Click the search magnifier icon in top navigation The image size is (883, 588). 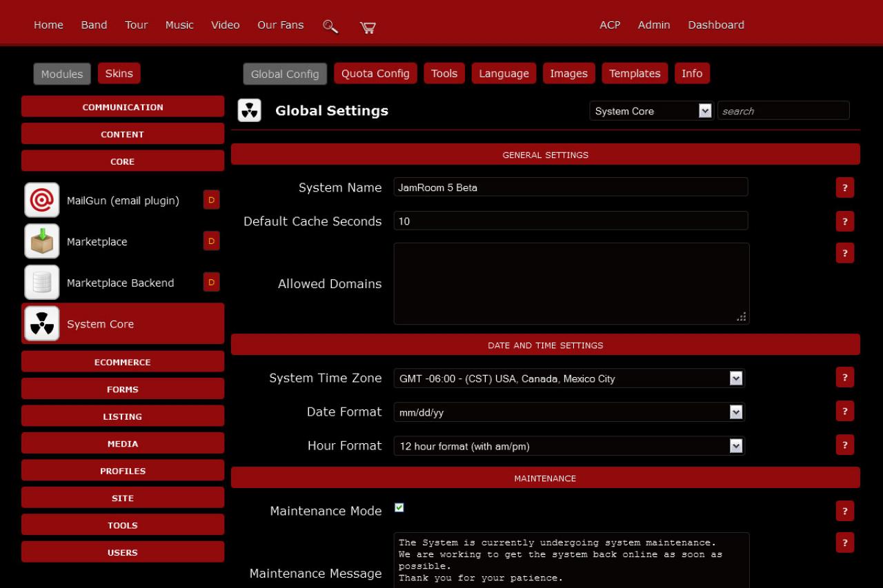[330, 26]
